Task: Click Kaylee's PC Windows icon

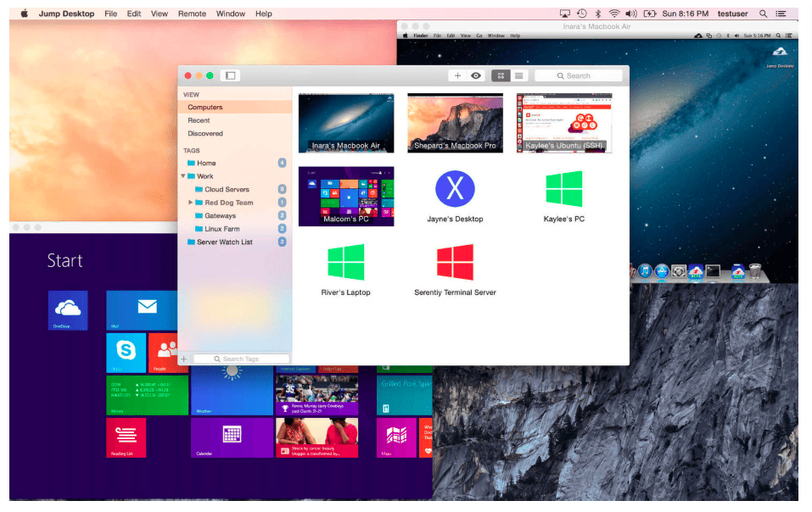Action: pyautogui.click(x=564, y=189)
